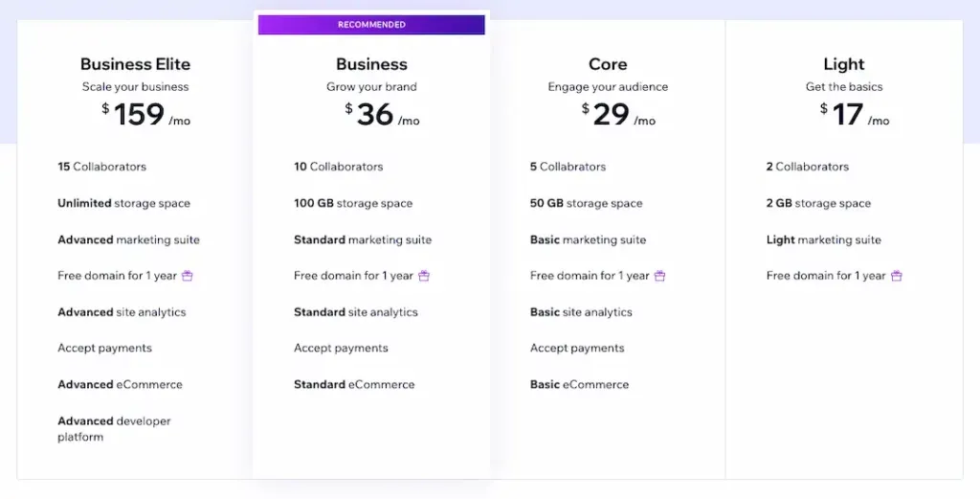Viewport: 980px width, 499px height.
Task: Click gift icon beside Business free domain
Action: (x=424, y=276)
